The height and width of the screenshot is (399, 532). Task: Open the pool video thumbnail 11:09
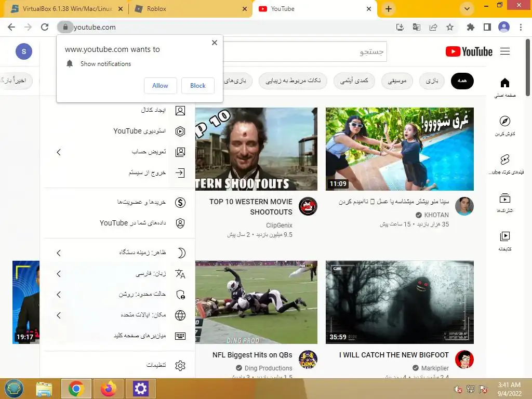click(x=400, y=149)
